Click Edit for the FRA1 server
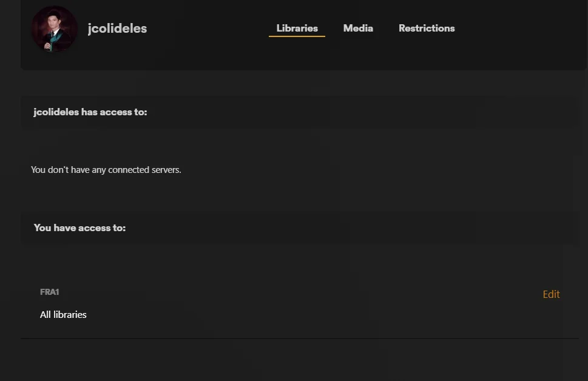588x381 pixels. (551, 294)
